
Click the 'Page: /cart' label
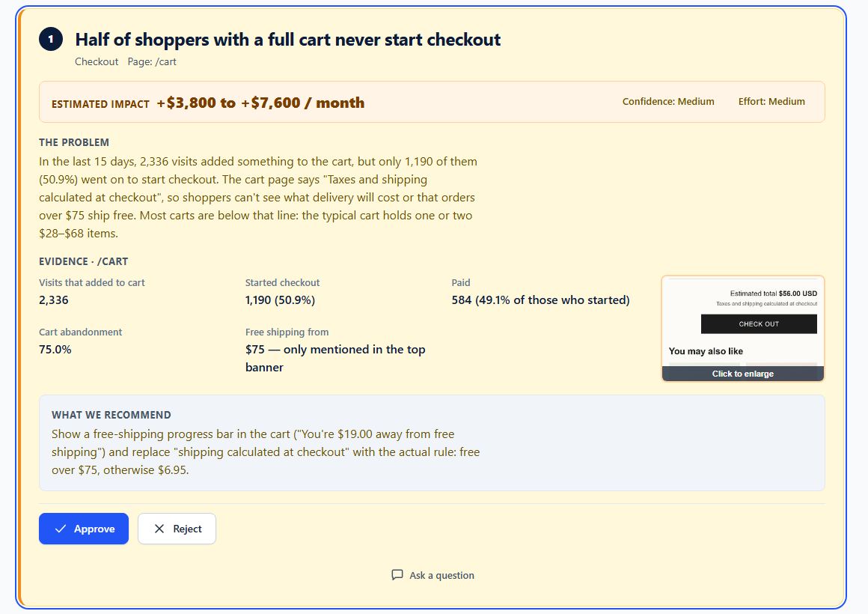pyautogui.click(x=152, y=61)
